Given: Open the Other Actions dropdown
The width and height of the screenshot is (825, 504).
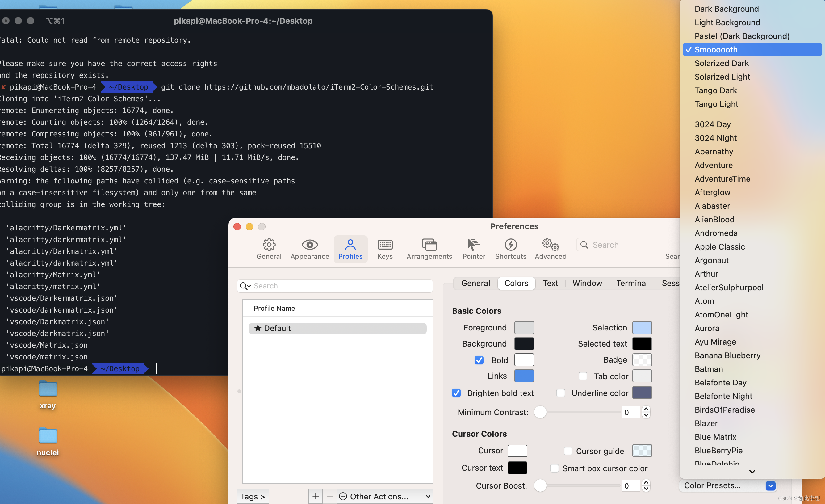Looking at the screenshot, I should (x=384, y=496).
